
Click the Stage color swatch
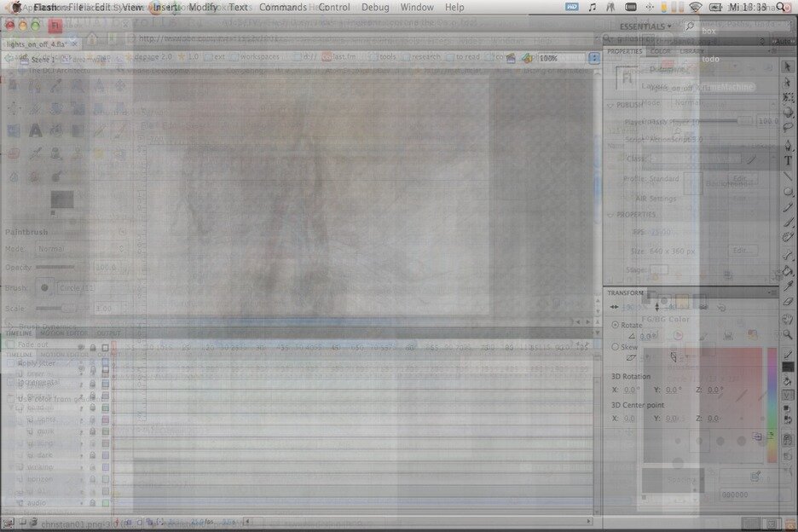(x=659, y=269)
